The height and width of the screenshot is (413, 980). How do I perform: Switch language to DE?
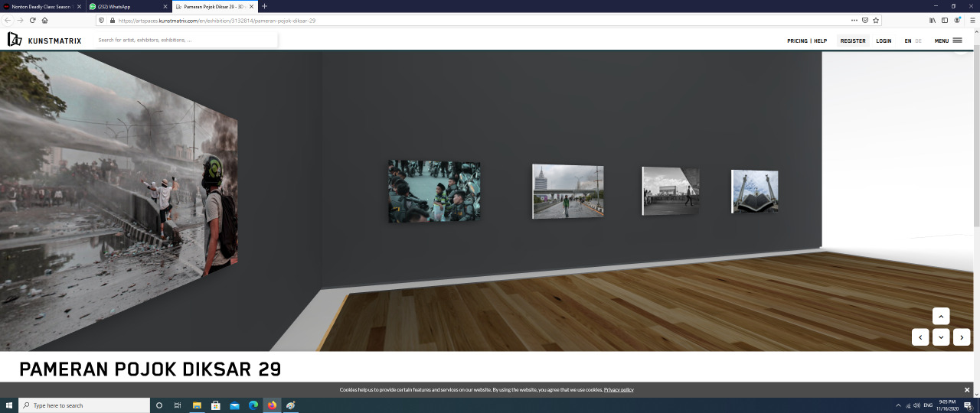click(919, 41)
